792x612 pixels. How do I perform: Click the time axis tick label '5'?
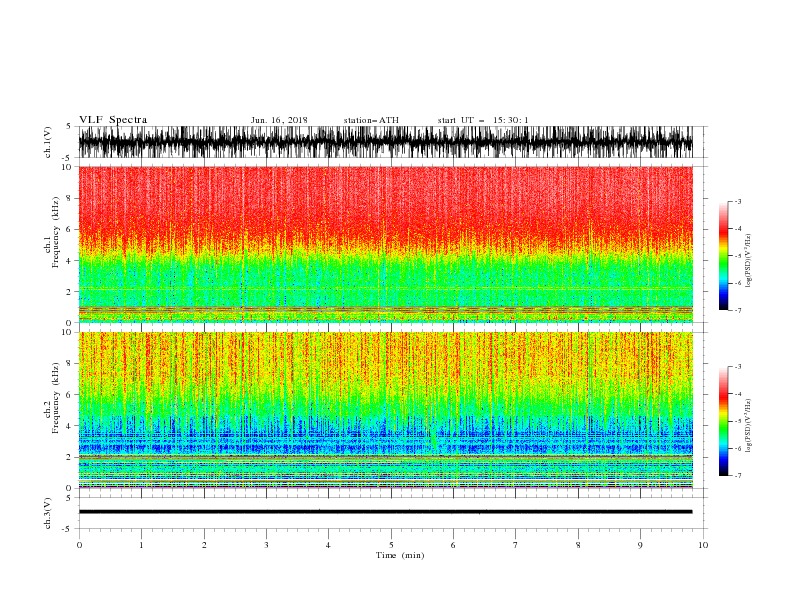coord(391,545)
